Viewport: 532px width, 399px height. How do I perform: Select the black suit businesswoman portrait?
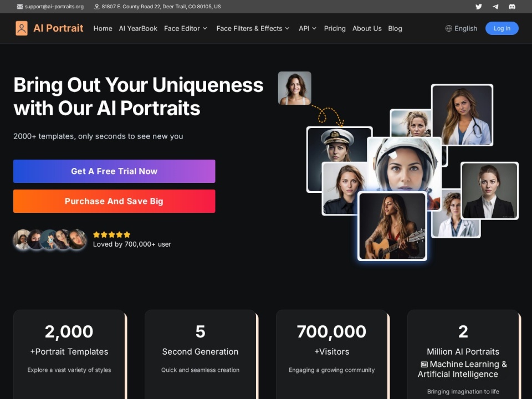pyautogui.click(x=489, y=191)
